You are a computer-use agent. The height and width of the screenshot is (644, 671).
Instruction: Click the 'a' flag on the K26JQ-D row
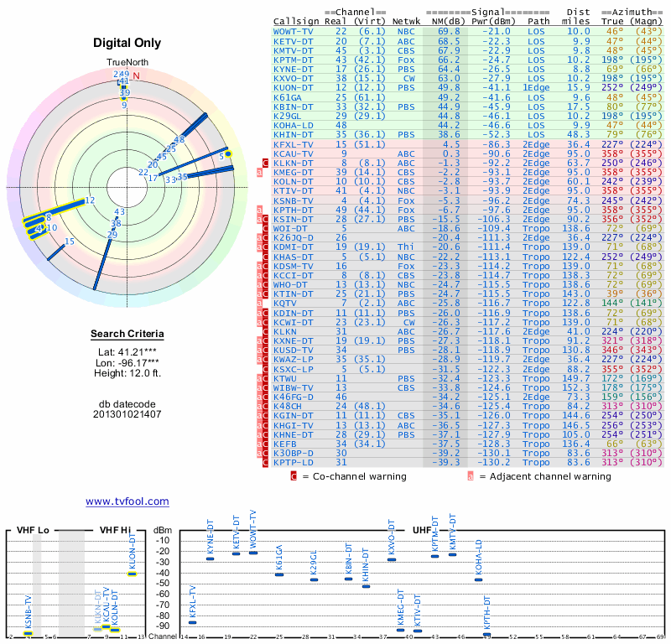[x=259, y=238]
